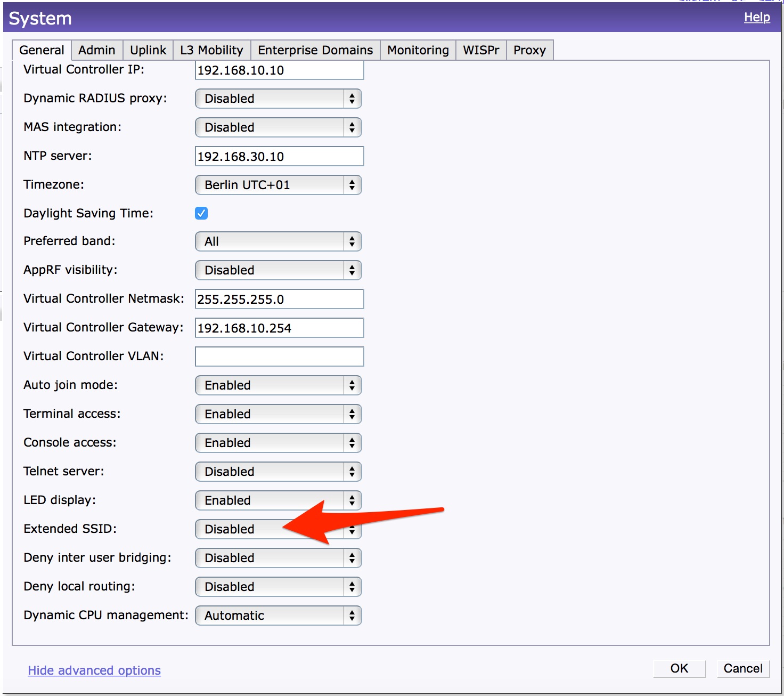Switch to the WISPr tab
Image resolution: width=784 pixels, height=696 pixels.
pos(480,50)
